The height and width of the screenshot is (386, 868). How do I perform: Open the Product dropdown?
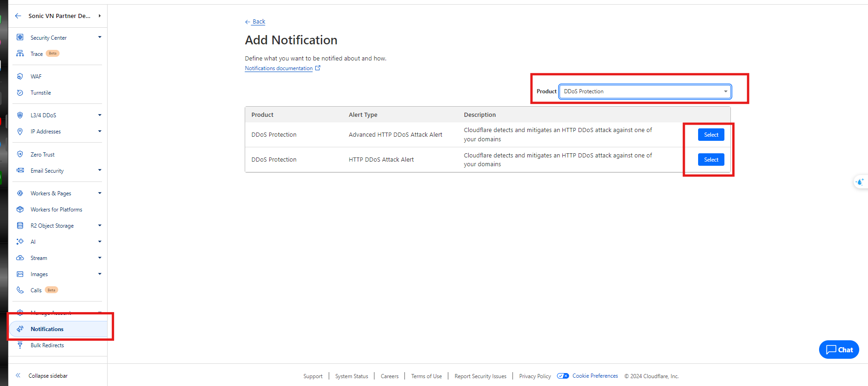(645, 91)
